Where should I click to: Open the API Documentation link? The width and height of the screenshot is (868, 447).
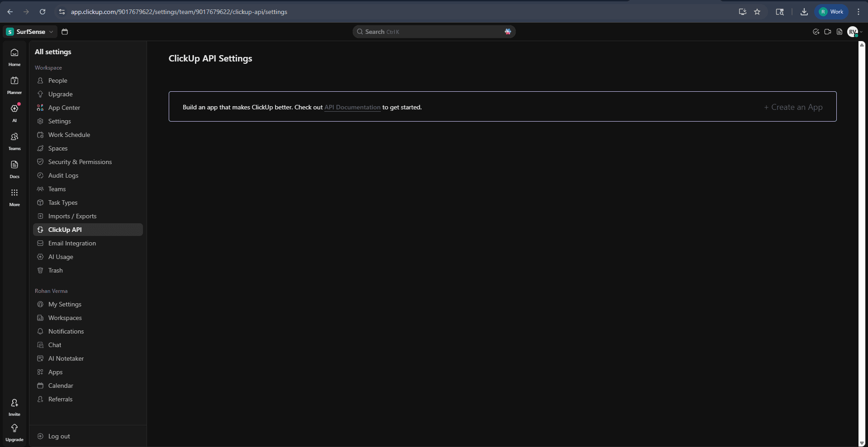click(x=352, y=108)
